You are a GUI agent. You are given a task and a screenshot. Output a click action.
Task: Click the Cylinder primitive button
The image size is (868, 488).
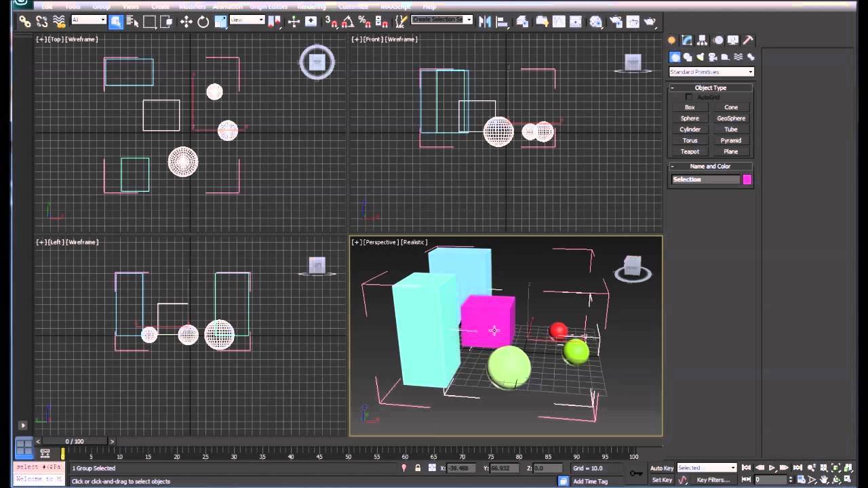690,129
